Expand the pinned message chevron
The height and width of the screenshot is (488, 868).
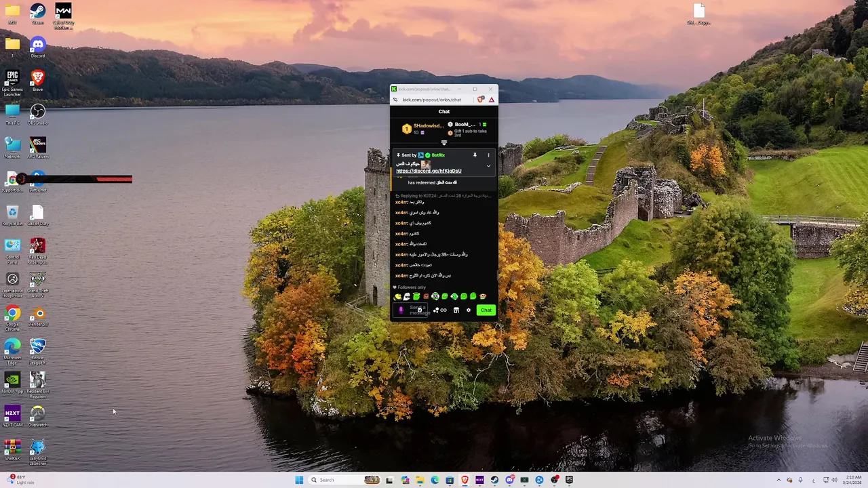click(x=488, y=167)
